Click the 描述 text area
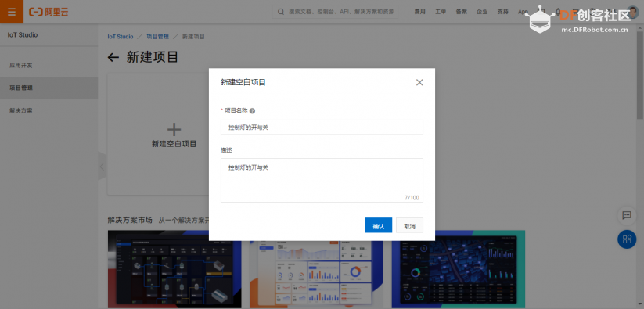Image resolution: width=644 pixels, height=309 pixels. click(322, 180)
